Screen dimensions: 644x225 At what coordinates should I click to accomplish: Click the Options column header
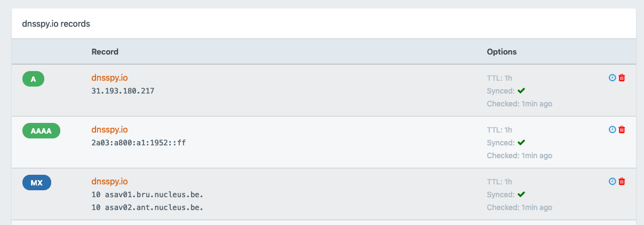502,52
